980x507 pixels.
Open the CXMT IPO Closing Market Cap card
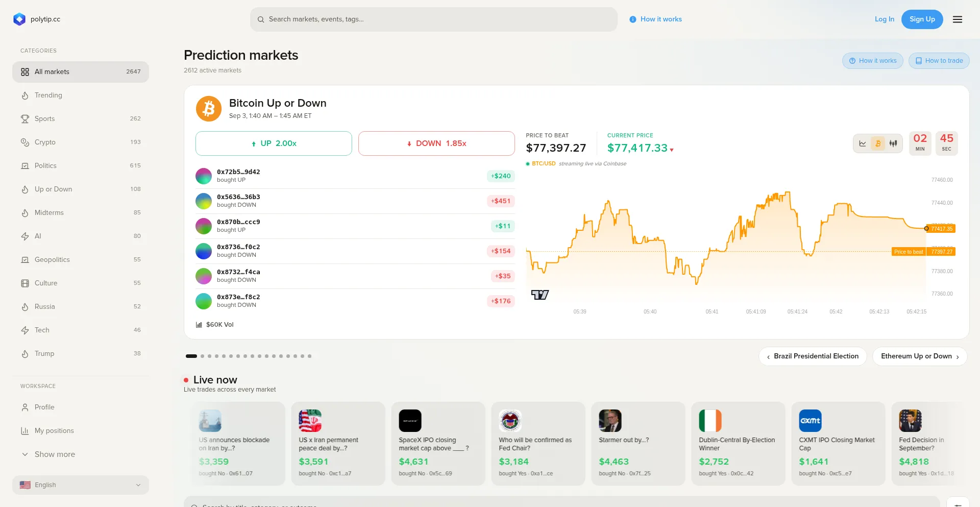pyautogui.click(x=838, y=444)
